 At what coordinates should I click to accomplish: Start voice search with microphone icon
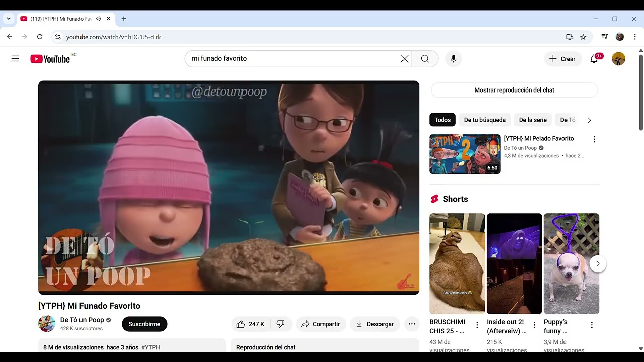coord(454,59)
